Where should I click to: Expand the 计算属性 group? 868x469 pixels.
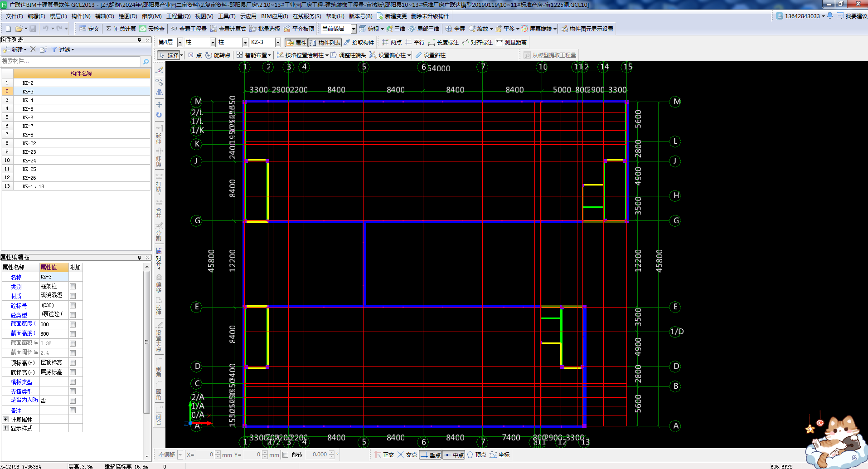[5, 419]
